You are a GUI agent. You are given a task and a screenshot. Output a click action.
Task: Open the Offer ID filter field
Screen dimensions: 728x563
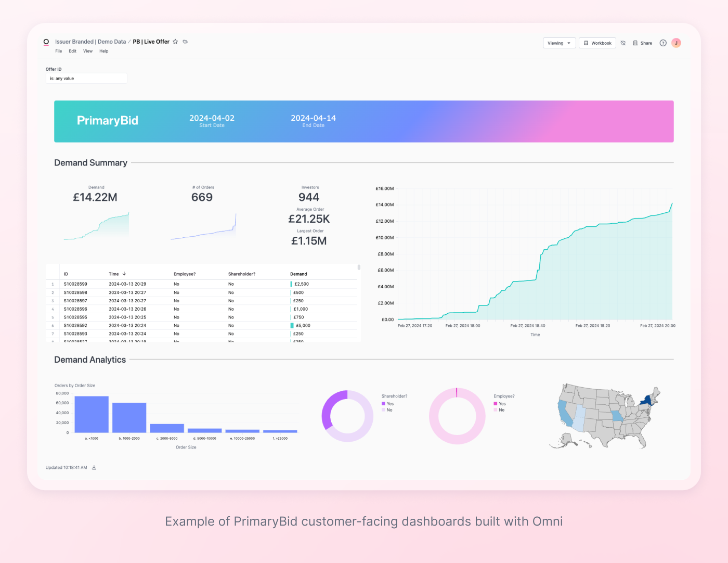86,79
